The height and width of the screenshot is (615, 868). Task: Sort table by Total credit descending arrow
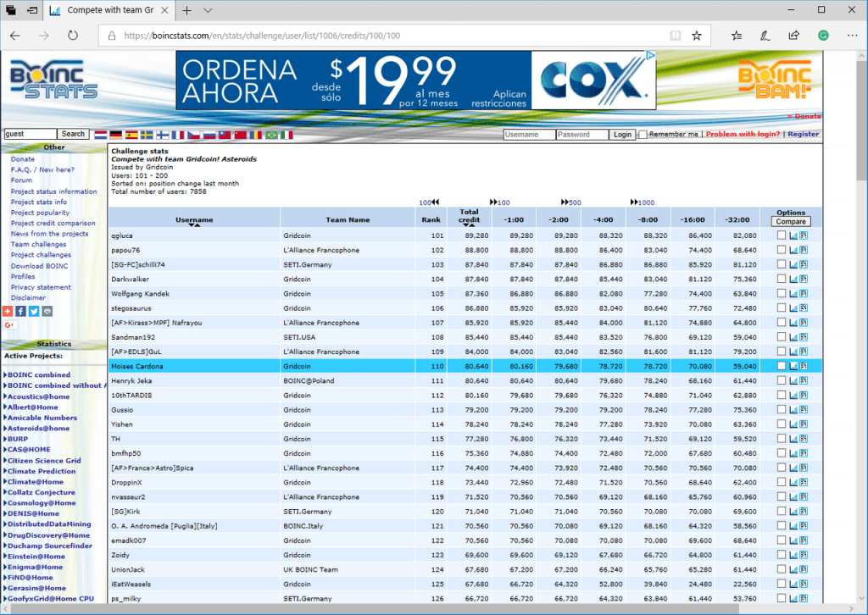point(467,225)
